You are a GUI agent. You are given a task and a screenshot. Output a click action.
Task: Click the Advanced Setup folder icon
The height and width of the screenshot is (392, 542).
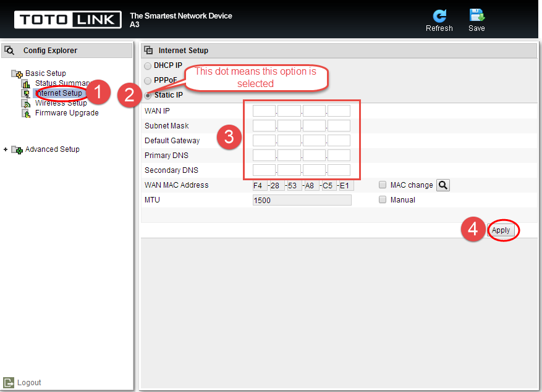(x=17, y=149)
